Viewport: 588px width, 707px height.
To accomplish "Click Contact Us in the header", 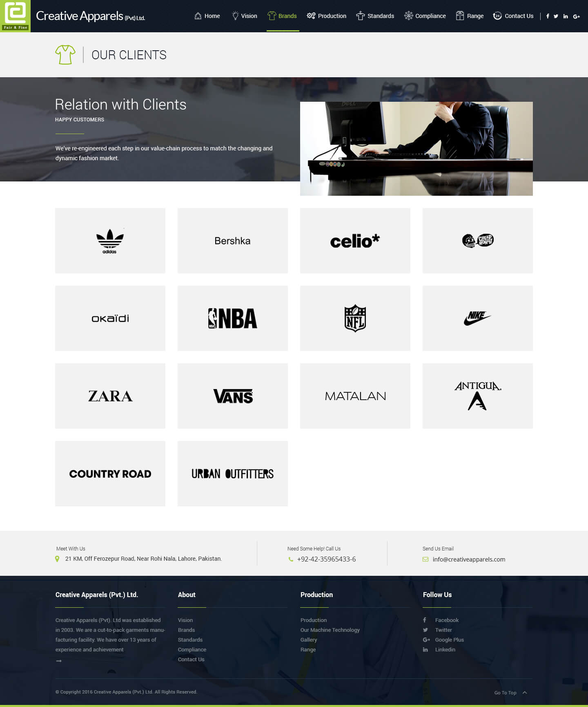I will [x=513, y=16].
